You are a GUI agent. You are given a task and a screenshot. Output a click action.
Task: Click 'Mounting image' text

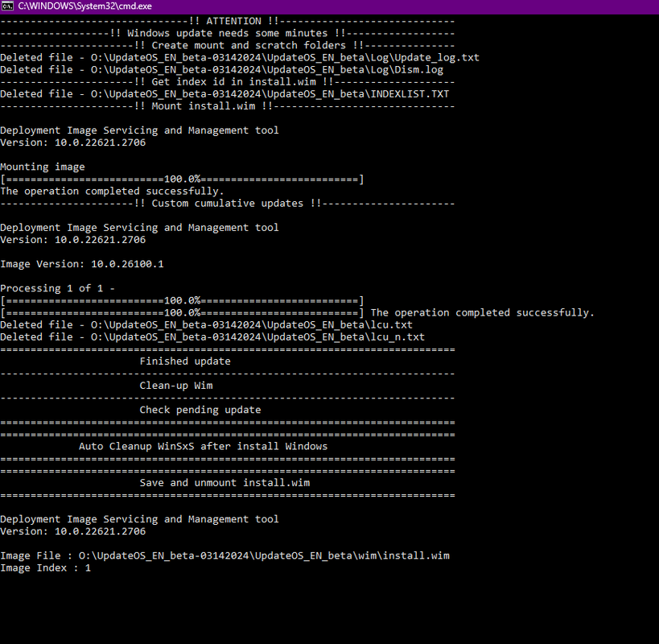coord(43,167)
